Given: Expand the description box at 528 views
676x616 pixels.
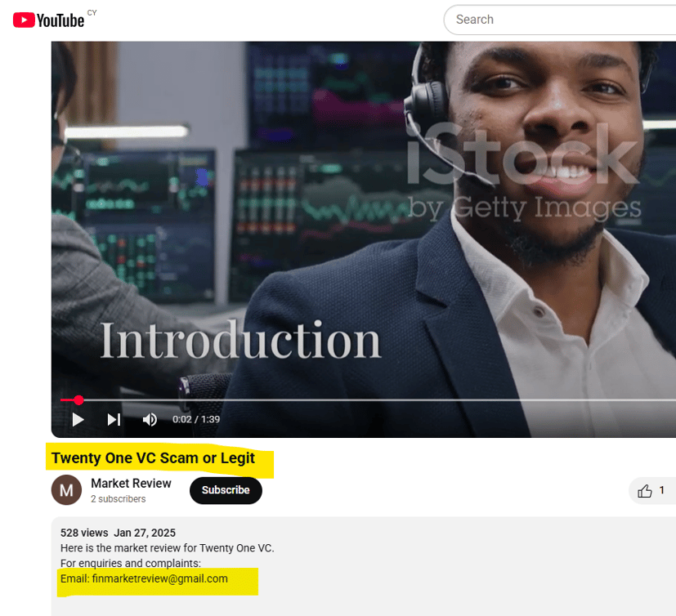Looking at the screenshot, I should click(x=364, y=566).
